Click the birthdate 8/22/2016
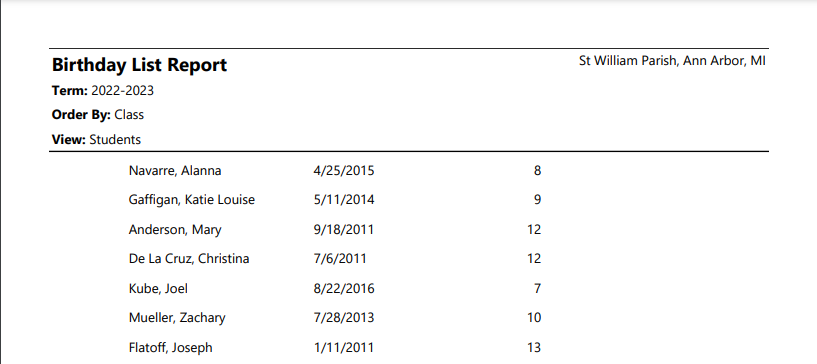 (344, 288)
